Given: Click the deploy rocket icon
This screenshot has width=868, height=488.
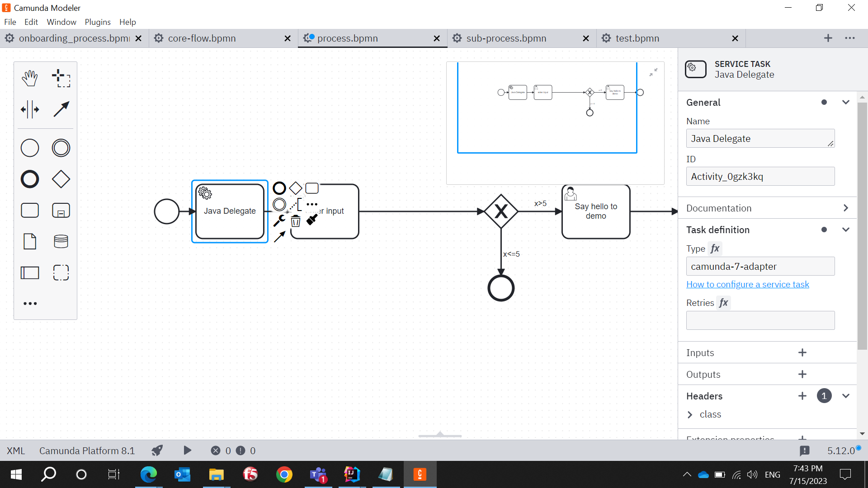Looking at the screenshot, I should pyautogui.click(x=157, y=450).
